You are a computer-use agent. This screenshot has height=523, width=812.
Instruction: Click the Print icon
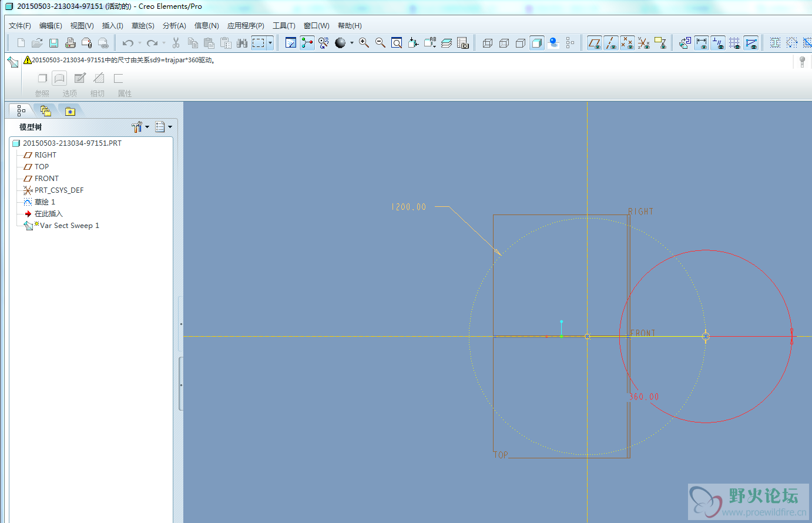click(x=70, y=43)
